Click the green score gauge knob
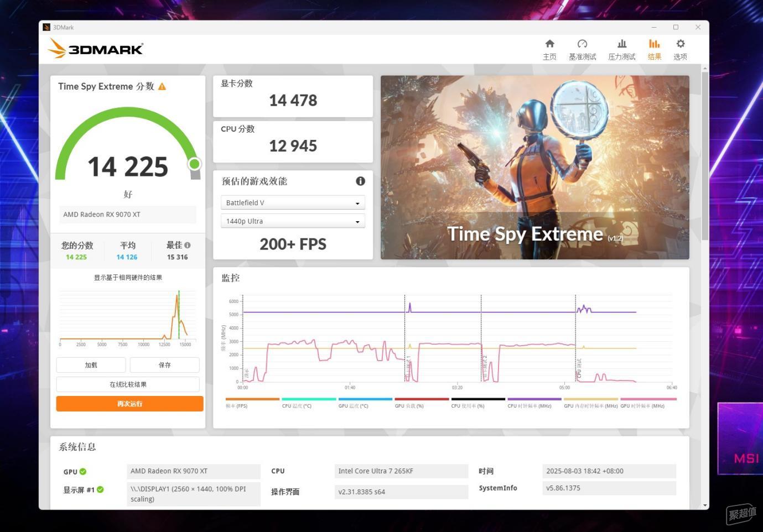The height and width of the screenshot is (532, 763). click(x=194, y=164)
